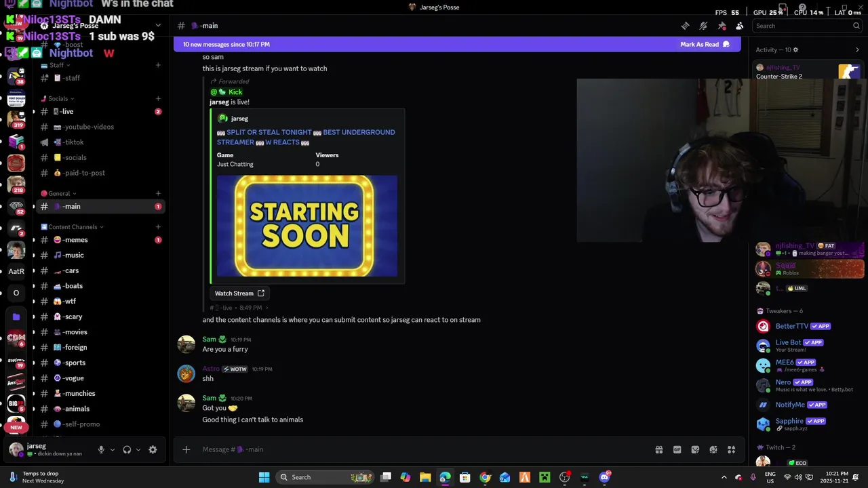Open the emoji picker

[713, 449]
